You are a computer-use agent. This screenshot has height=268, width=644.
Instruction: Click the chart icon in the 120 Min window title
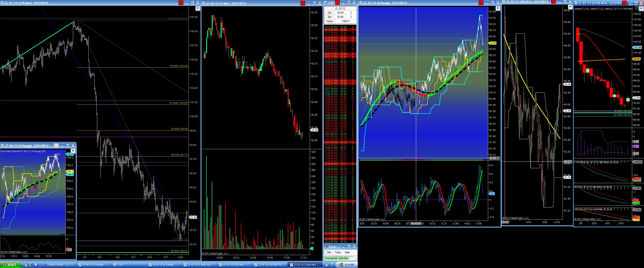tap(2, 3)
